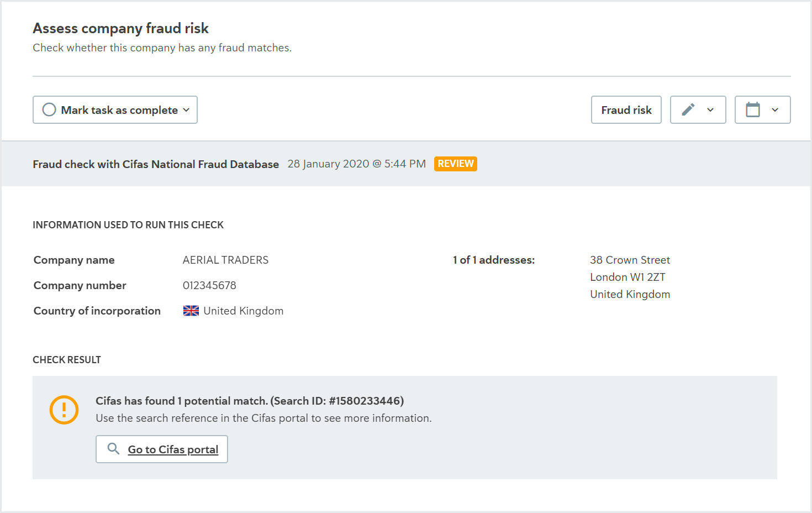Click the 1 of 1 addresses label

[x=494, y=260]
